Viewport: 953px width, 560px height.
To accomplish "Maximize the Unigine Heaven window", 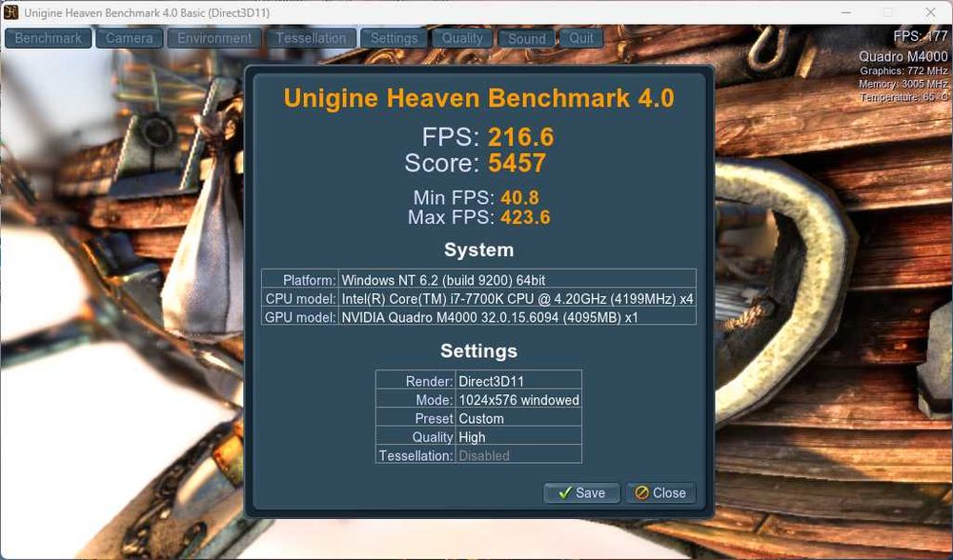I will click(888, 12).
